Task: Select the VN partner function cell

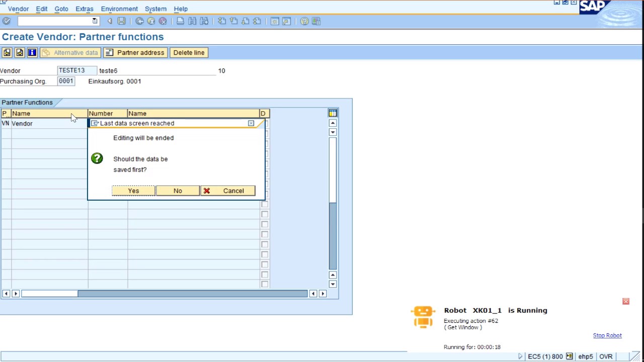Action: [x=6, y=123]
